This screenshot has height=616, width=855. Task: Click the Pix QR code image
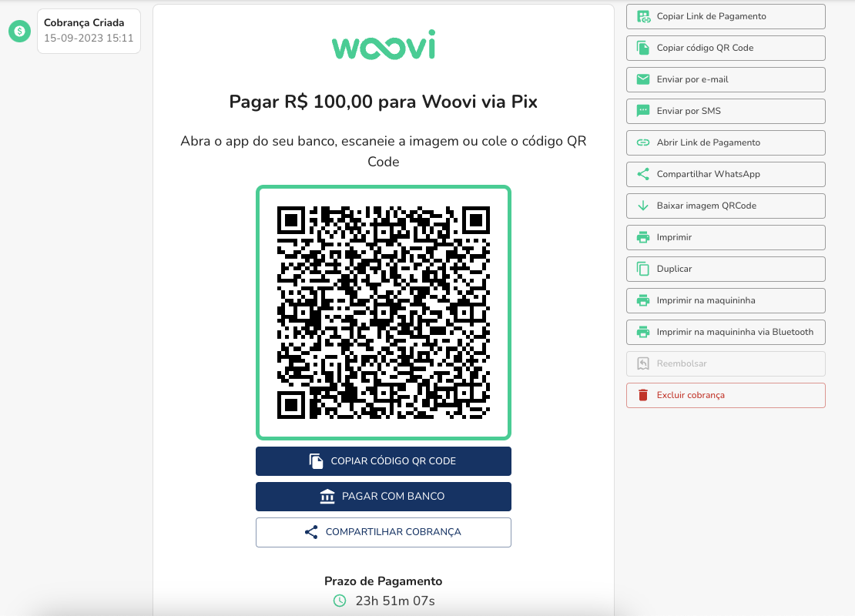click(384, 313)
